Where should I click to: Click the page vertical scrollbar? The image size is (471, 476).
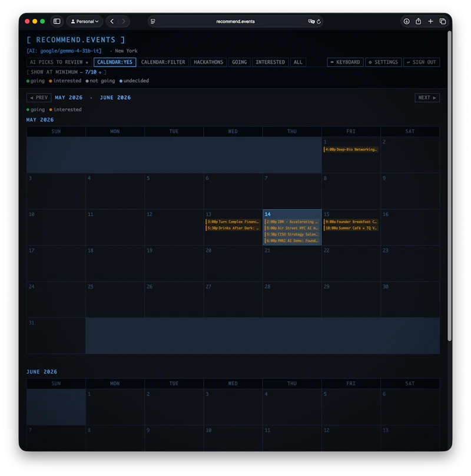pyautogui.click(x=449, y=186)
